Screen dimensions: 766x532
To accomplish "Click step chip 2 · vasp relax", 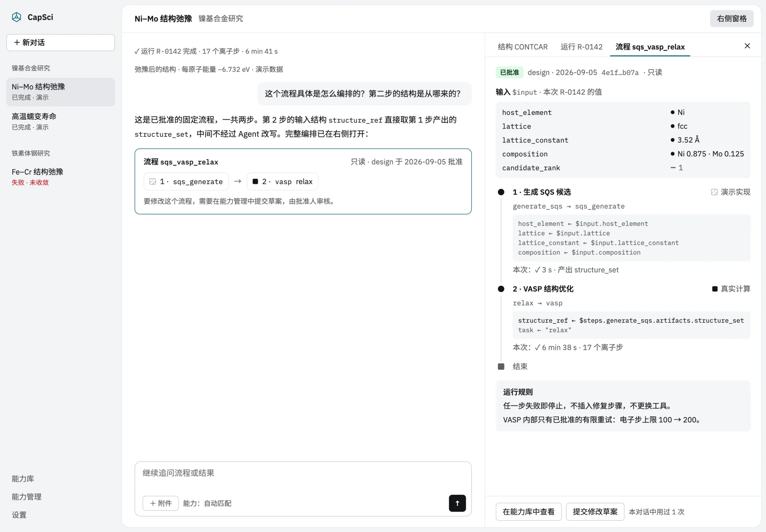I will [283, 182].
